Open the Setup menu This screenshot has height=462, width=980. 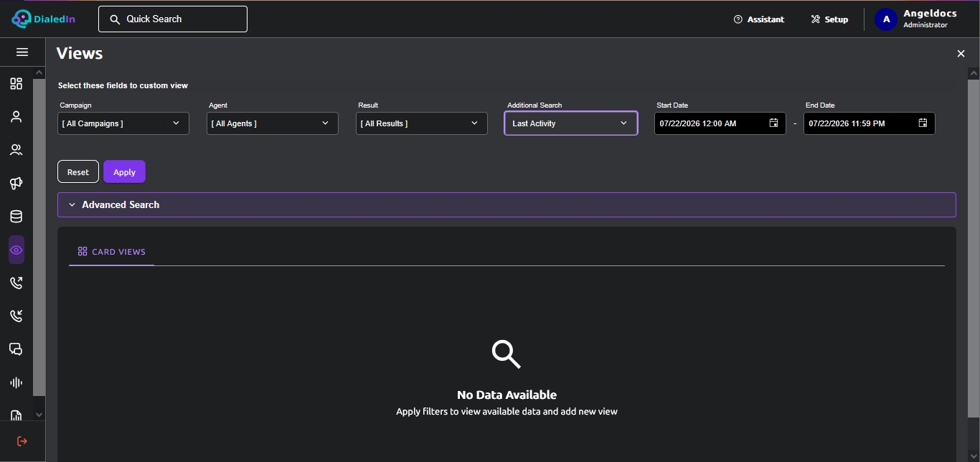pos(829,19)
